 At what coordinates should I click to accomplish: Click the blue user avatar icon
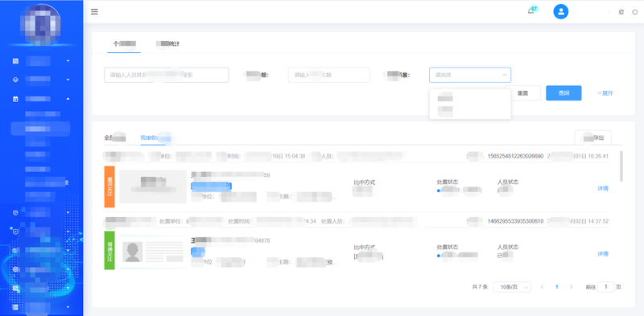tap(560, 11)
